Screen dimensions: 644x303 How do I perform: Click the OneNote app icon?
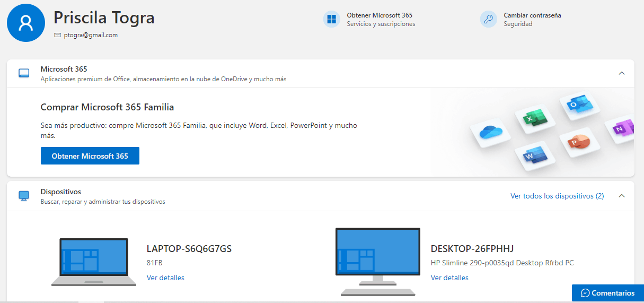tap(621, 129)
